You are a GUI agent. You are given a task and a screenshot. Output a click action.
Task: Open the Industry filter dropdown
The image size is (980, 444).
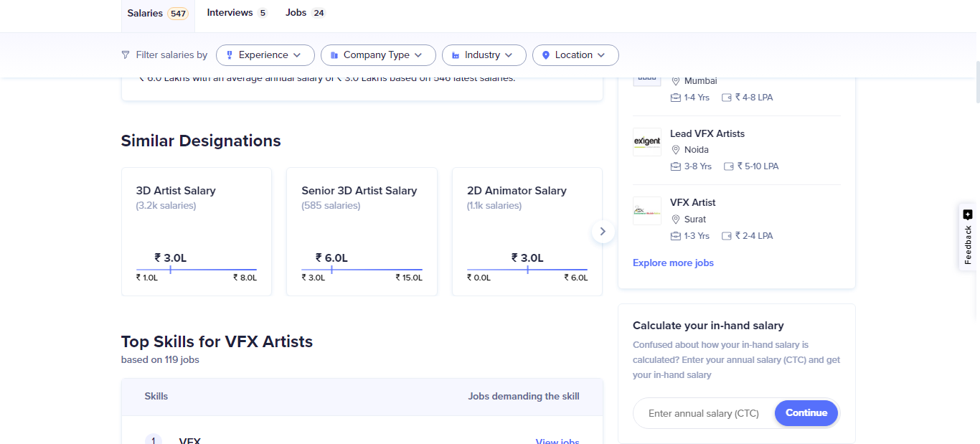point(484,55)
